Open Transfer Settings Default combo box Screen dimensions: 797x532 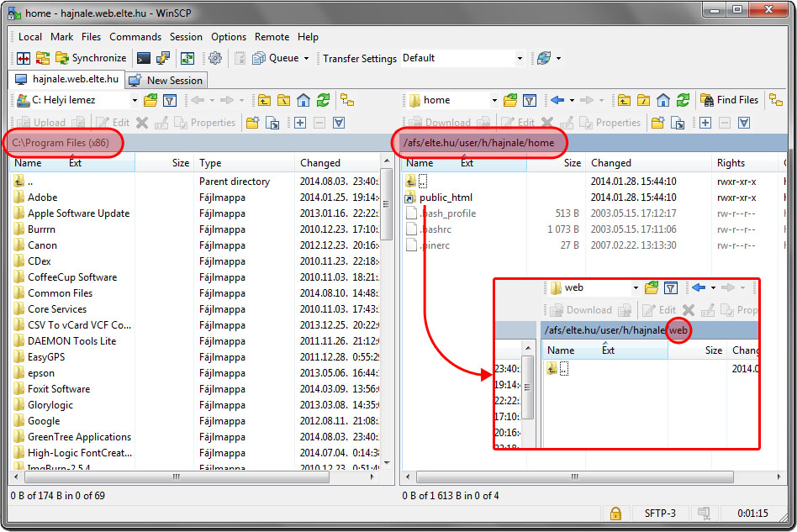(x=462, y=59)
